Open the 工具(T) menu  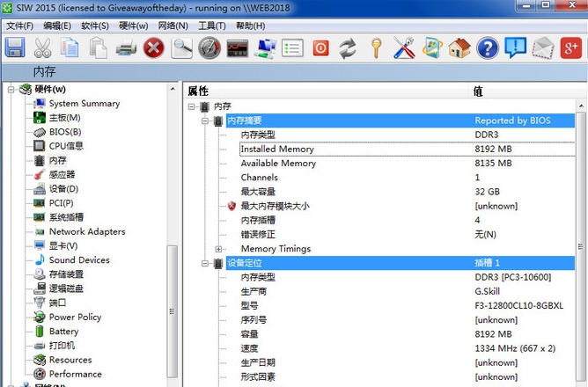(x=212, y=26)
